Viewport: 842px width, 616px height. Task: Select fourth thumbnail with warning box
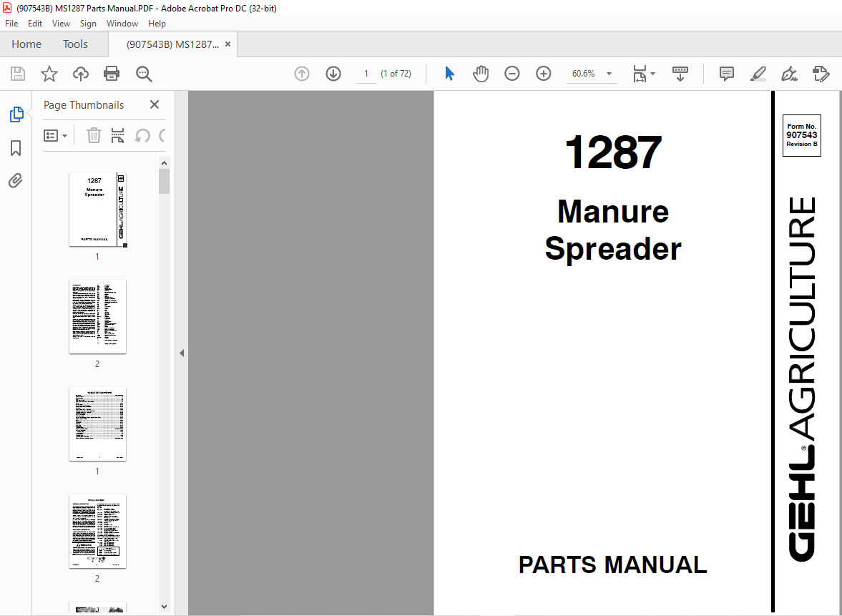point(98,531)
